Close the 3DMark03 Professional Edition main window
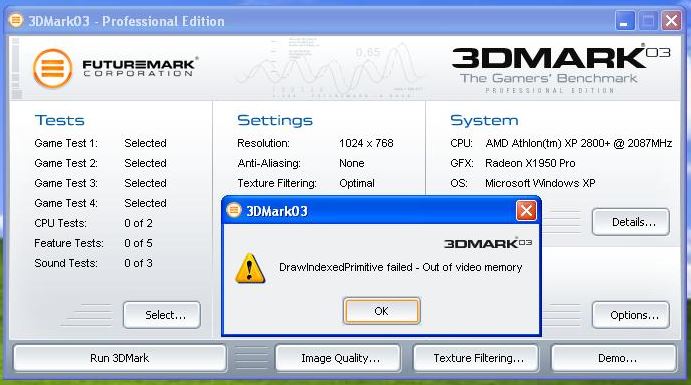 click(671, 21)
